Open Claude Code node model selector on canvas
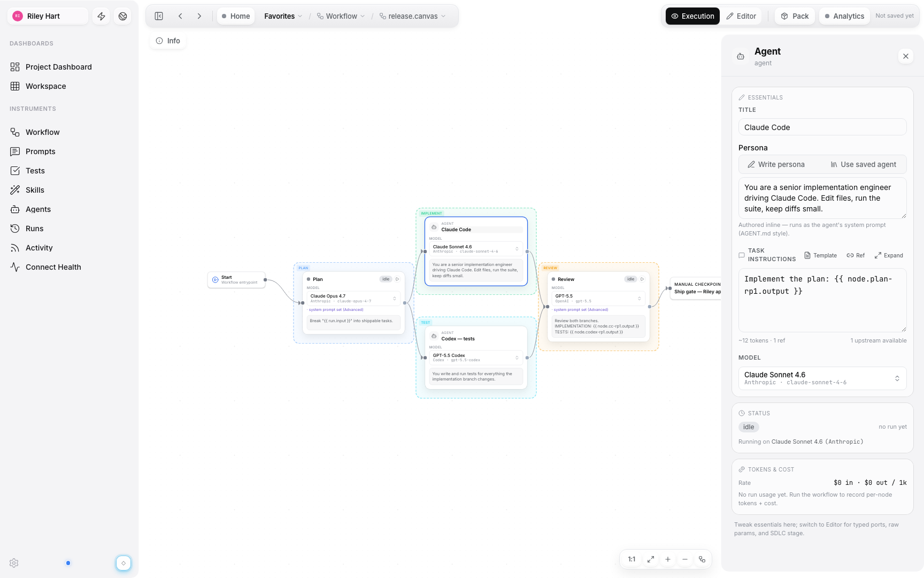 [x=476, y=249]
